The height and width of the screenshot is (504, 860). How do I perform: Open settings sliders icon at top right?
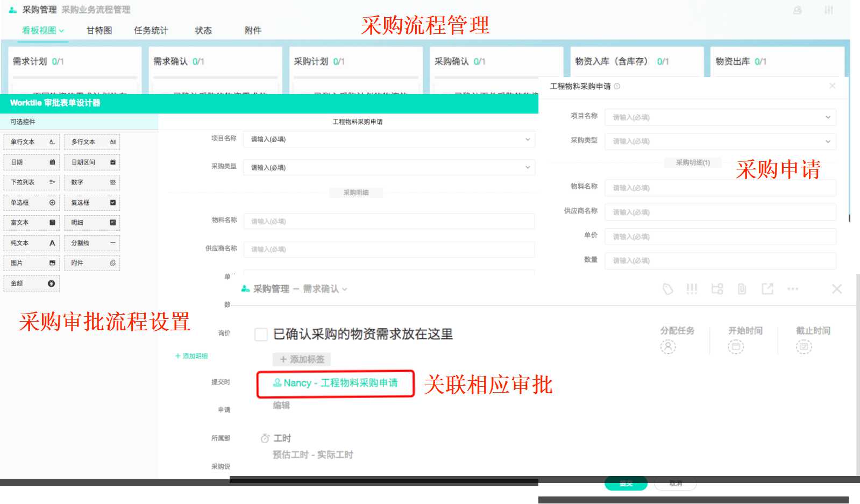(829, 10)
